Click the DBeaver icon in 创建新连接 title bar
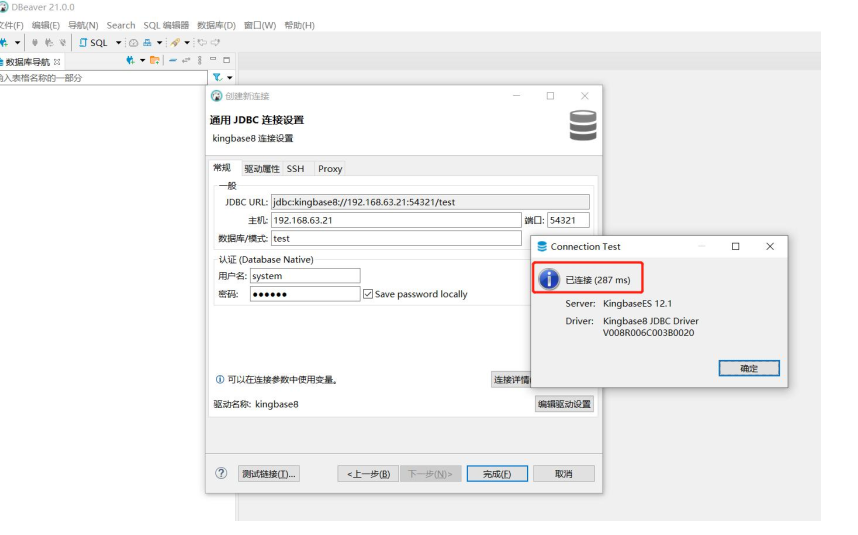 (x=217, y=96)
